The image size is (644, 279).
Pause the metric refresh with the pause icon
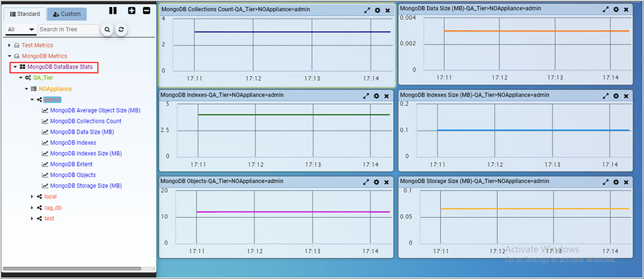[113, 11]
